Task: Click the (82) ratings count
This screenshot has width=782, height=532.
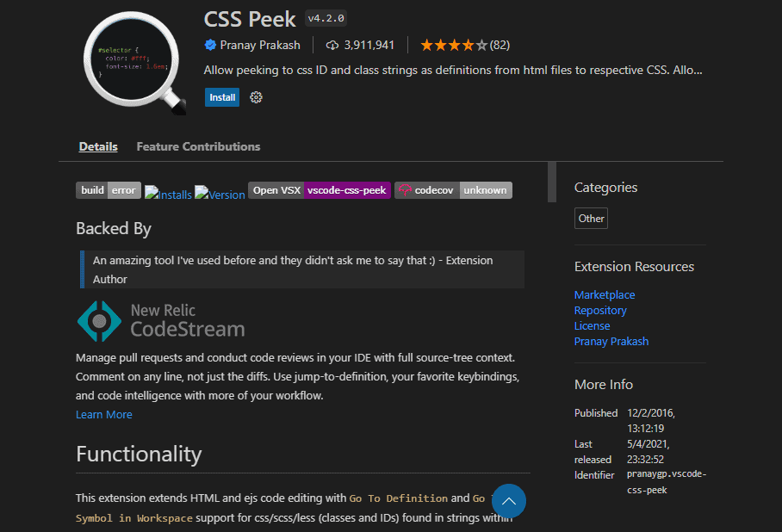Action: pyautogui.click(x=500, y=45)
